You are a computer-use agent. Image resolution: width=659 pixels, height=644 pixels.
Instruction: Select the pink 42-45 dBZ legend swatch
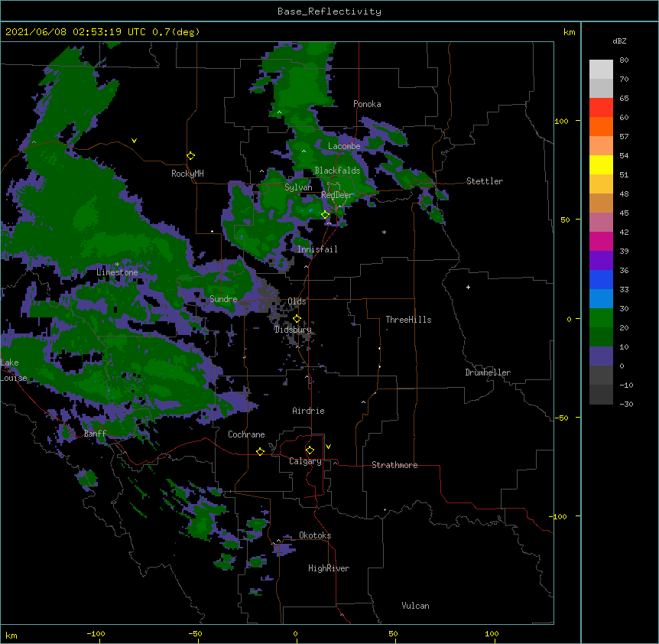pos(601,223)
